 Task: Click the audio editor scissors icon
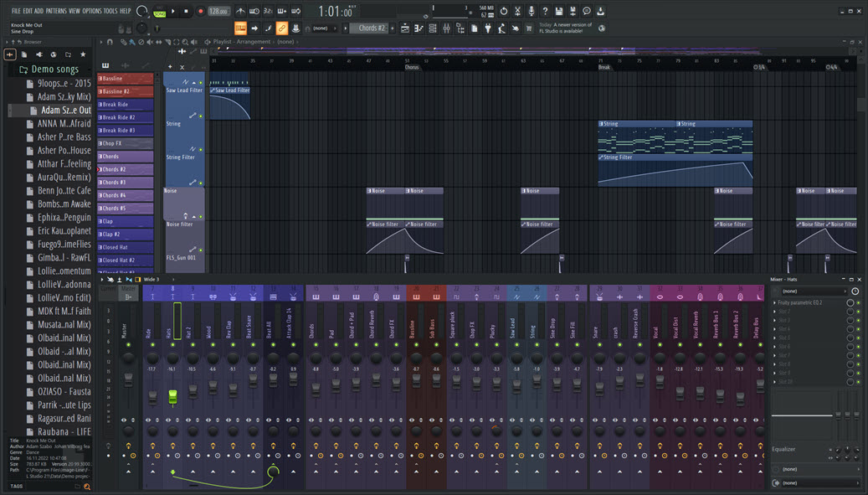point(517,11)
